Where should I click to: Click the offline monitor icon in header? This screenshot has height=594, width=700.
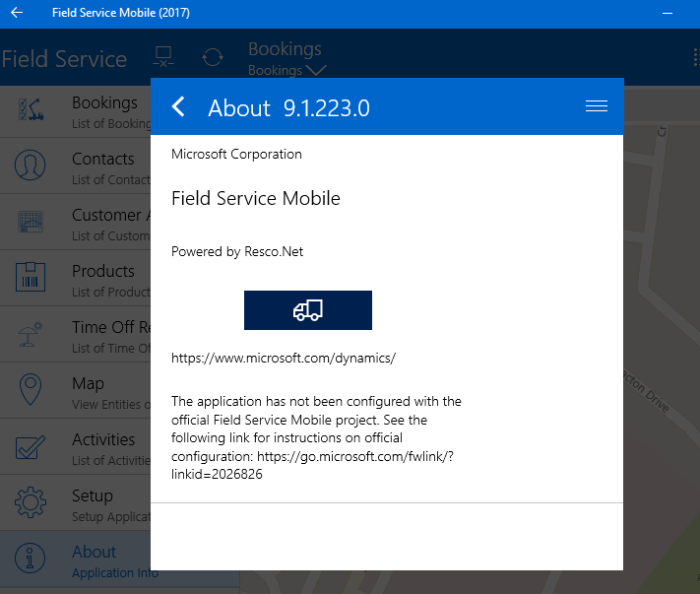pos(163,57)
